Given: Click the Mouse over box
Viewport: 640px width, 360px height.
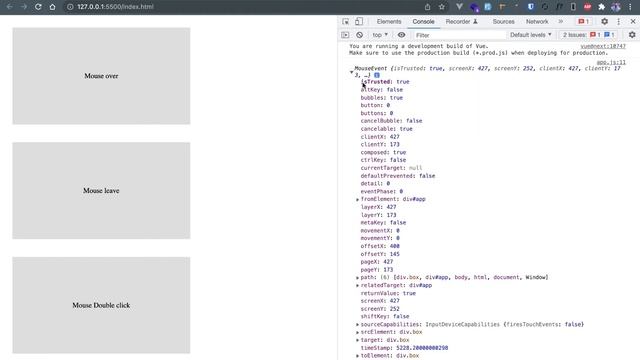Looking at the screenshot, I should coord(101,76).
